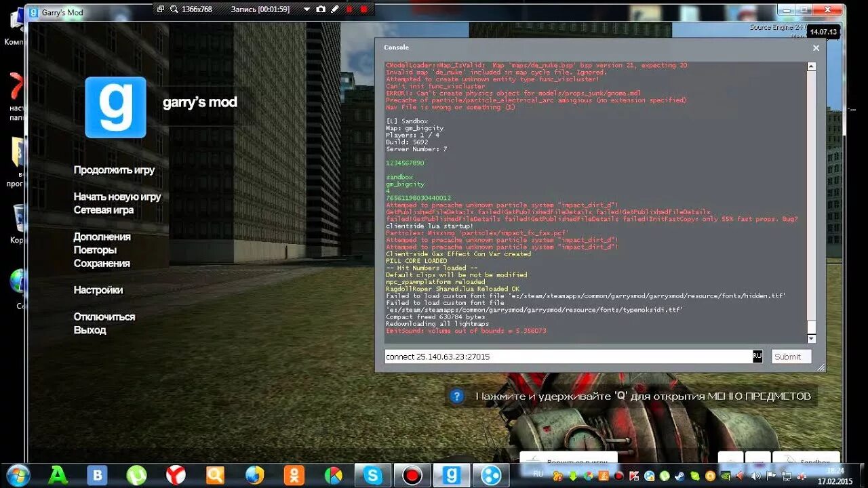Screen dimensions: 868x488
Task: Focus the console command input field
Action: (569, 357)
